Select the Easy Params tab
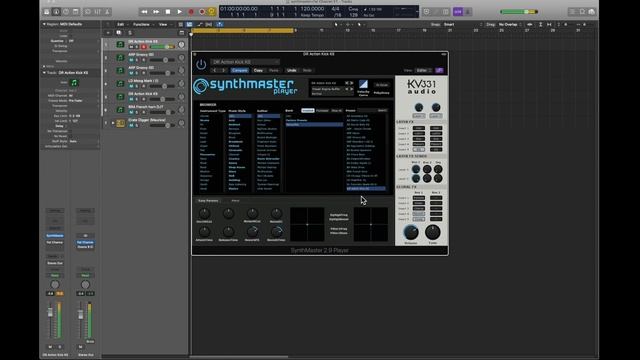 click(208, 201)
